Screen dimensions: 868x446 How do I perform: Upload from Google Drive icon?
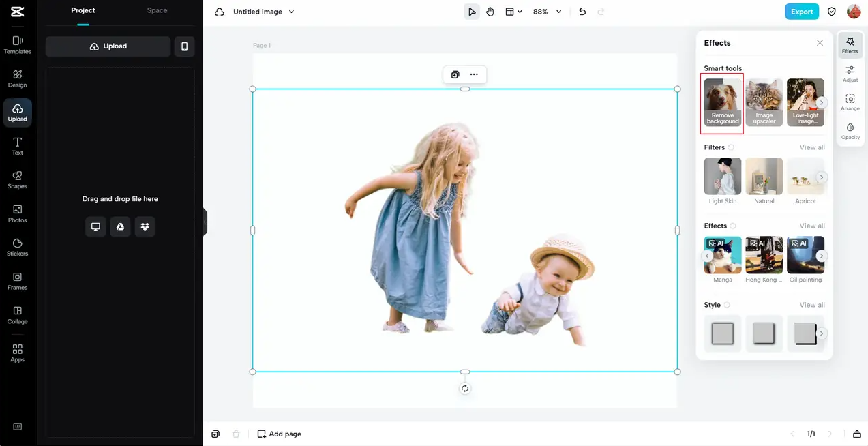pyautogui.click(x=120, y=226)
